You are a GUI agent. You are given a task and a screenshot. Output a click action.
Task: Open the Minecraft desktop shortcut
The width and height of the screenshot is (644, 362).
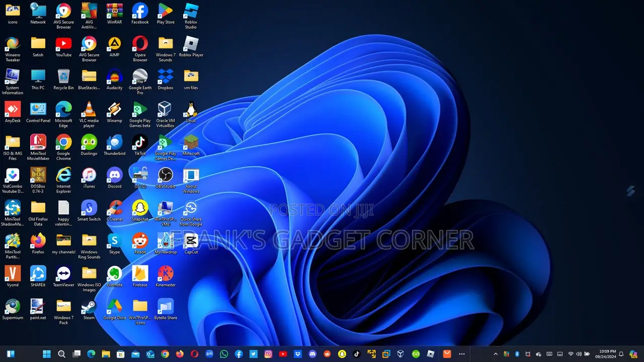pyautogui.click(x=191, y=145)
